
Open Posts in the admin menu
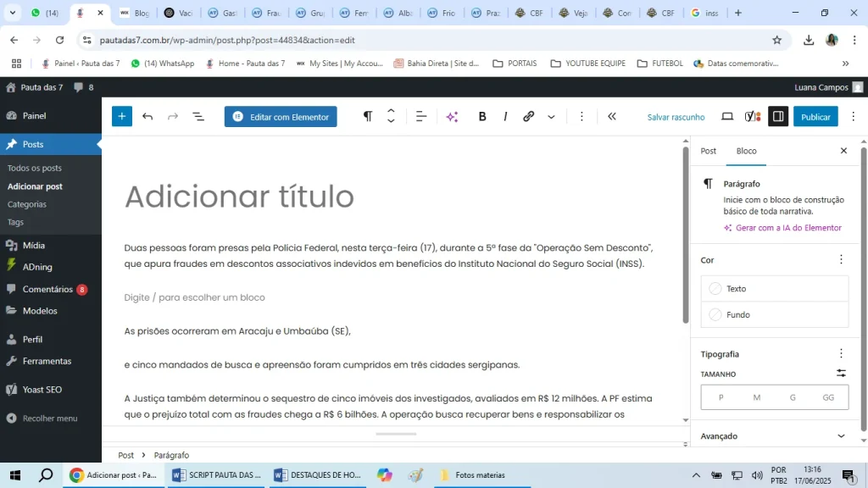point(50,144)
